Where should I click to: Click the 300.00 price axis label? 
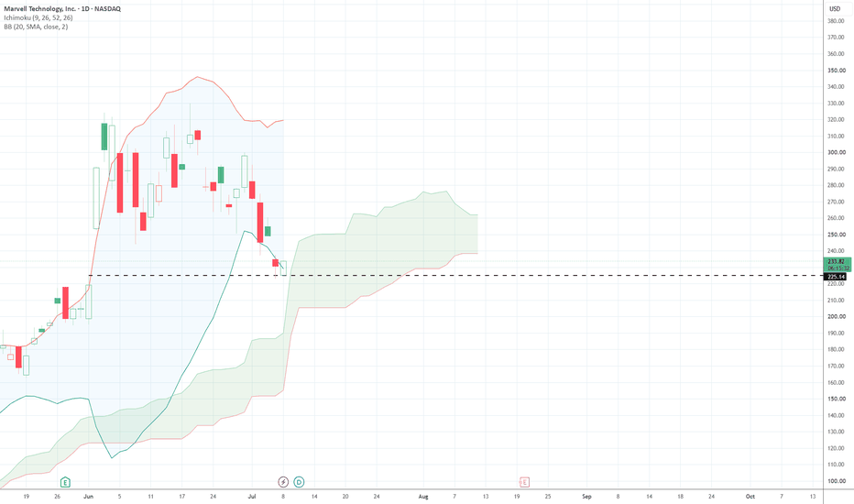click(837, 152)
